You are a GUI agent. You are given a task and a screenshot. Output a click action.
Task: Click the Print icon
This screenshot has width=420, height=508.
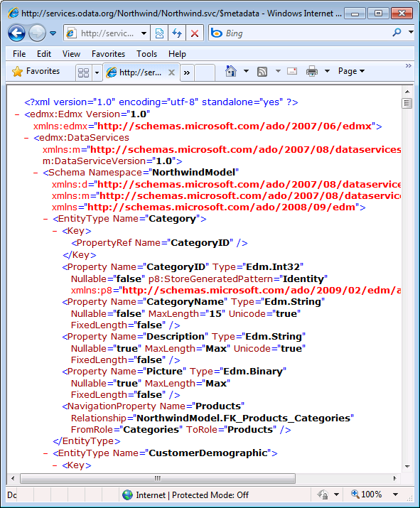click(312, 71)
